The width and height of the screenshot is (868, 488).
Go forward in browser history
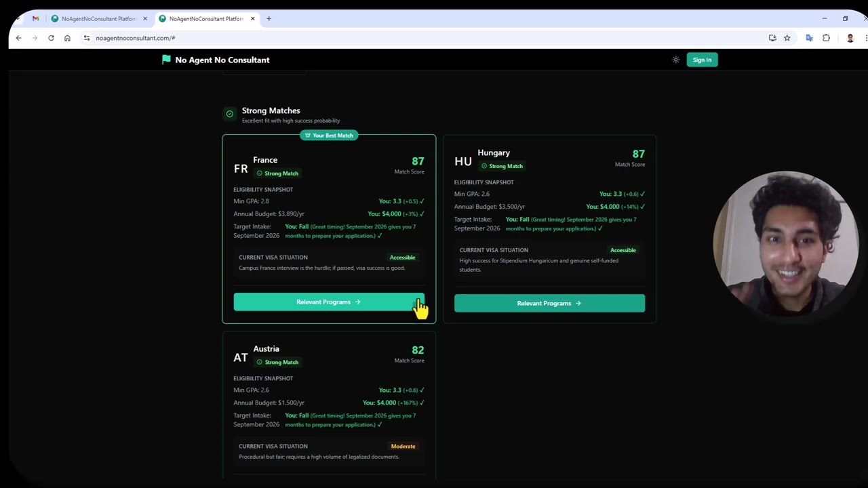[35, 38]
